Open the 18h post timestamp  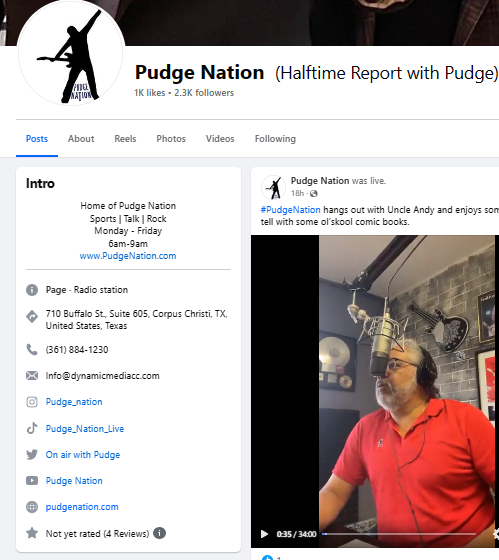coord(297,193)
